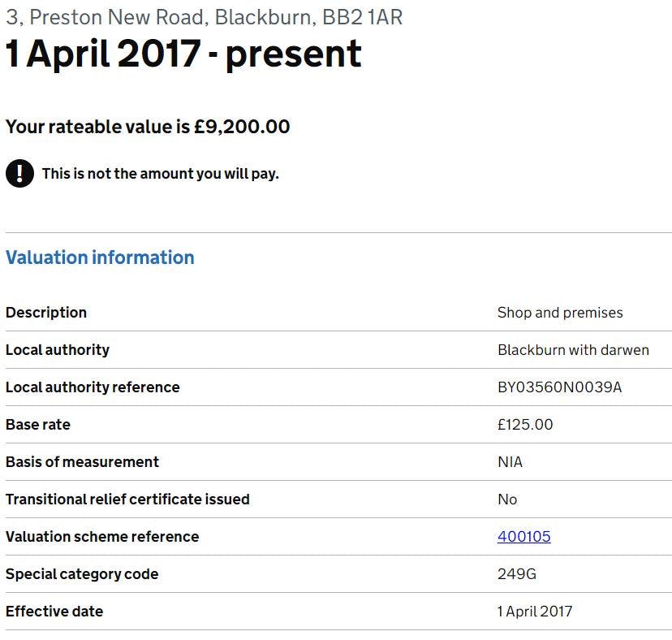Click Transitional relief certificate issued label

127,499
